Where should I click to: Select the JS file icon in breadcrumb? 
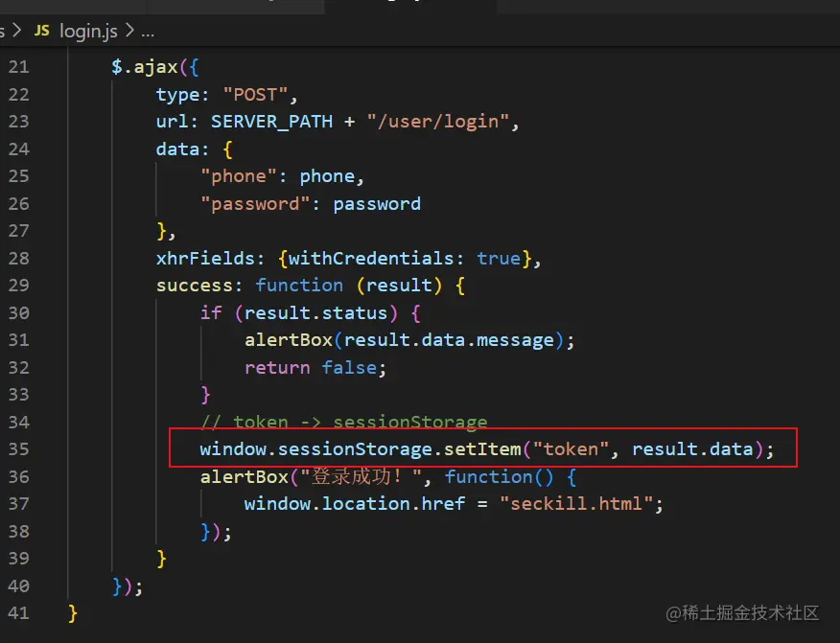click(42, 31)
